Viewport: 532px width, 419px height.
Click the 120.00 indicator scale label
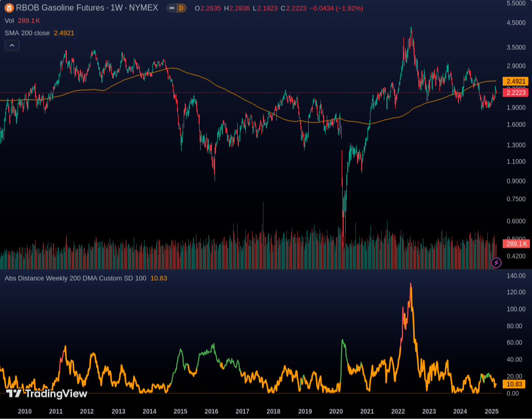[516, 292]
